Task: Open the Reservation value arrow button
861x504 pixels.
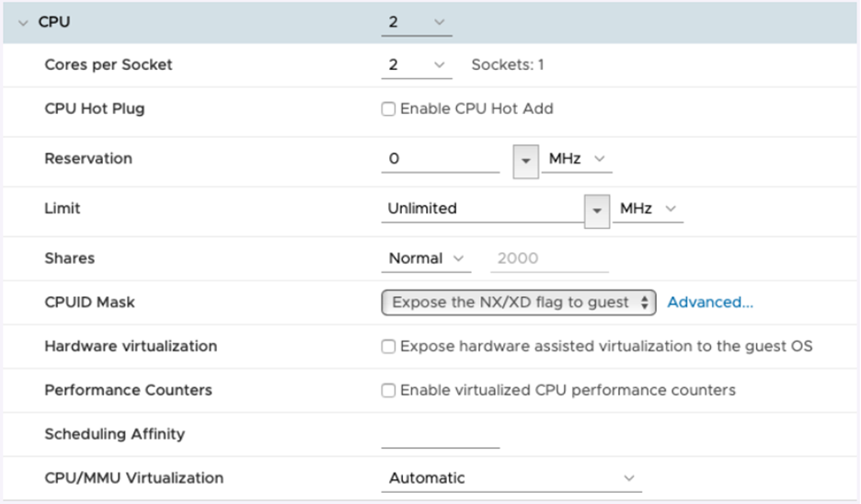Action: [525, 160]
